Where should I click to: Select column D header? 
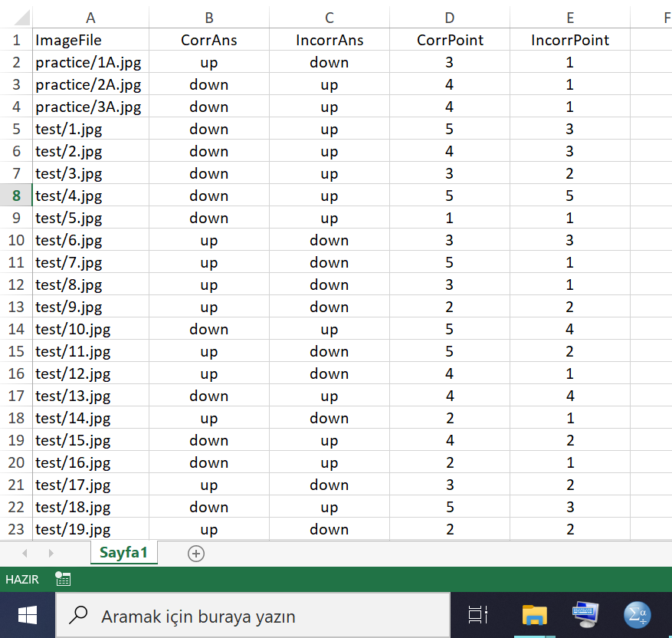point(450,18)
